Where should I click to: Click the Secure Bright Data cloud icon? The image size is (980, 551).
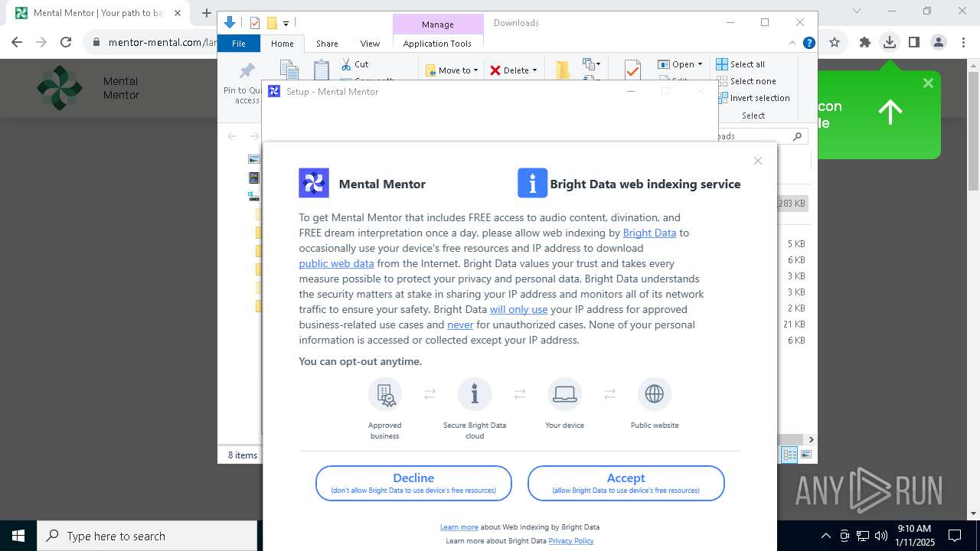[475, 394]
